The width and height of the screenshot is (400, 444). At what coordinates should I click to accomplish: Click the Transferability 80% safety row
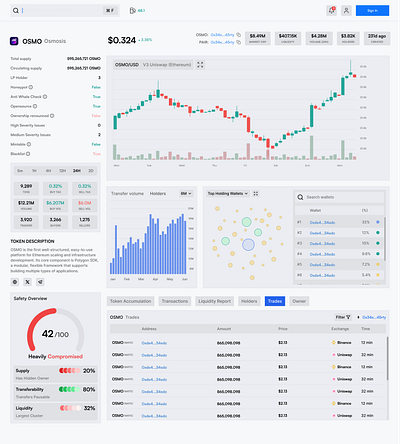coord(55,393)
